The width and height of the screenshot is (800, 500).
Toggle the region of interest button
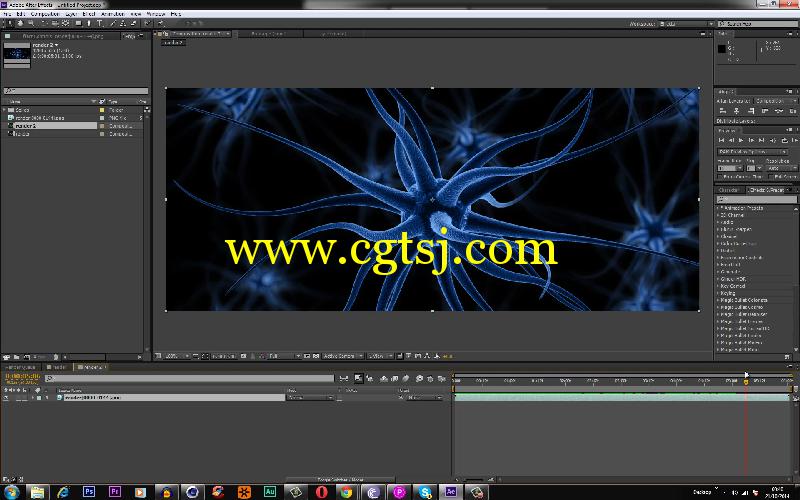pos(307,356)
